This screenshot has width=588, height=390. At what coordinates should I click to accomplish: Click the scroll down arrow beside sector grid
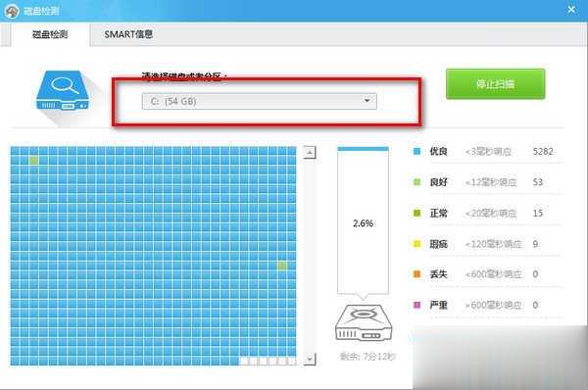(x=310, y=359)
